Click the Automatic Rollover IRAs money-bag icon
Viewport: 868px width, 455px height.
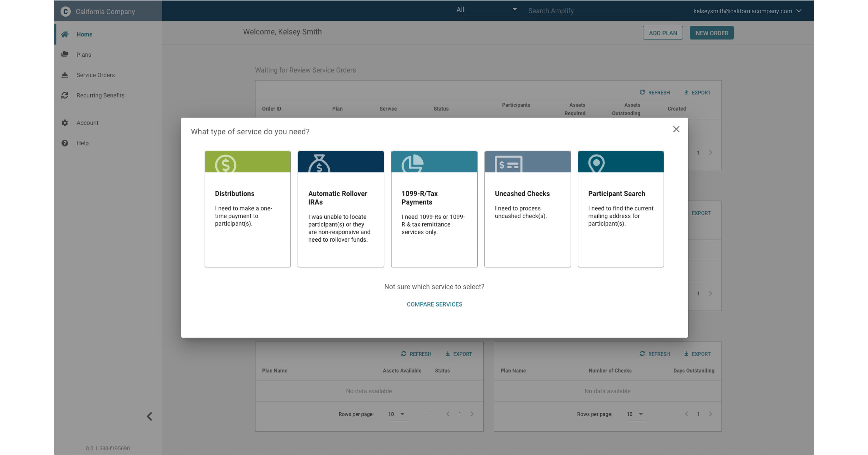319,164
